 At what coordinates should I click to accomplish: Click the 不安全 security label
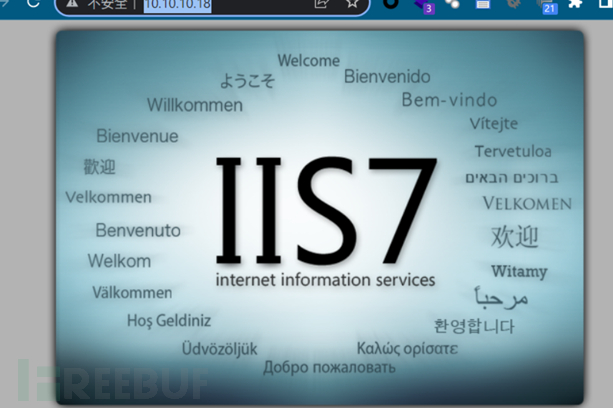[x=107, y=4]
